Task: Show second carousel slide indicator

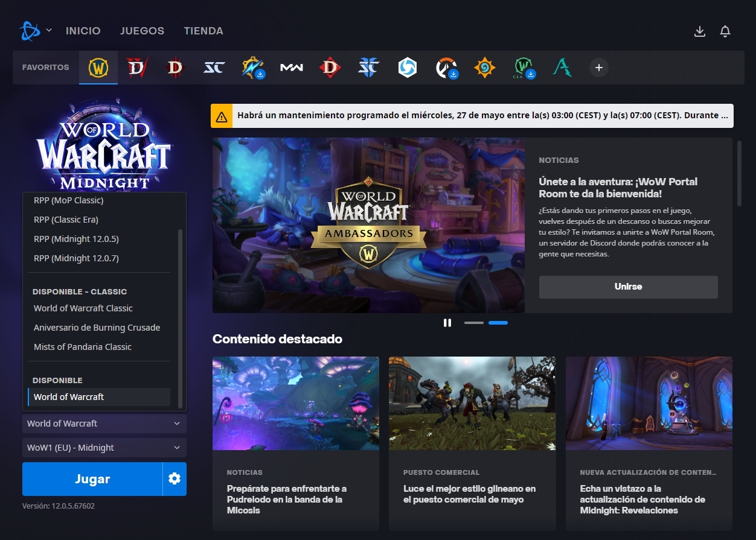Action: 498,323
